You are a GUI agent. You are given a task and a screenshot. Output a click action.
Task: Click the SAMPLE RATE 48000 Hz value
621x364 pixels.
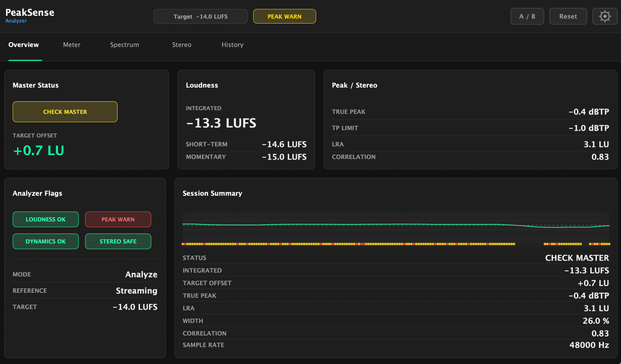tap(589, 345)
